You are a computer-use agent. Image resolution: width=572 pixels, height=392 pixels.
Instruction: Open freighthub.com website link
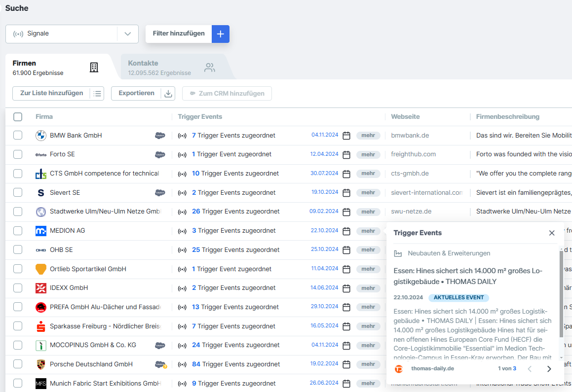click(413, 154)
